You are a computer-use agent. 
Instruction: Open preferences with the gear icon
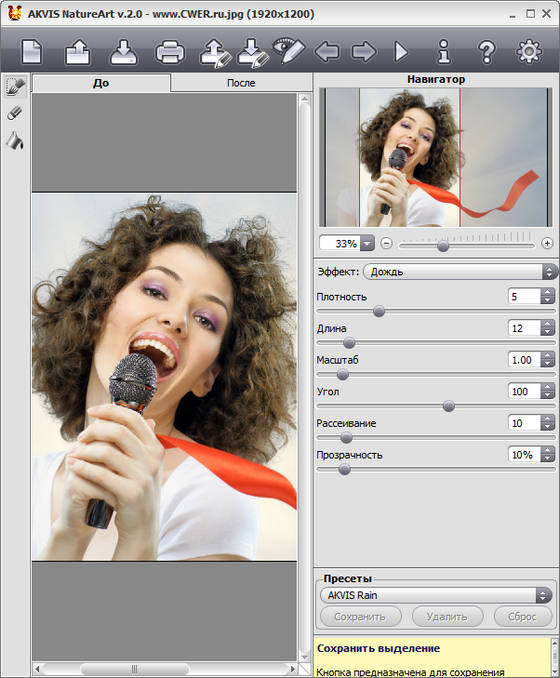tap(529, 51)
